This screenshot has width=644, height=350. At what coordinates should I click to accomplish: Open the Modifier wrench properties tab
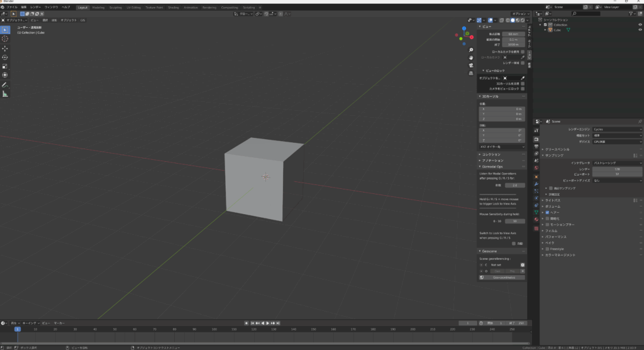pyautogui.click(x=536, y=184)
